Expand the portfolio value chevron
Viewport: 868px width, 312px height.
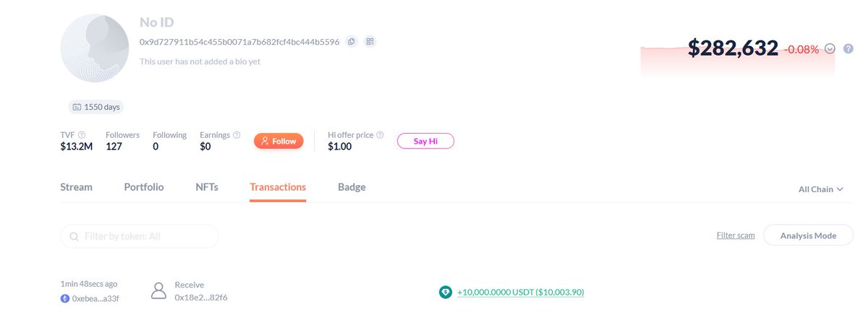coord(830,49)
